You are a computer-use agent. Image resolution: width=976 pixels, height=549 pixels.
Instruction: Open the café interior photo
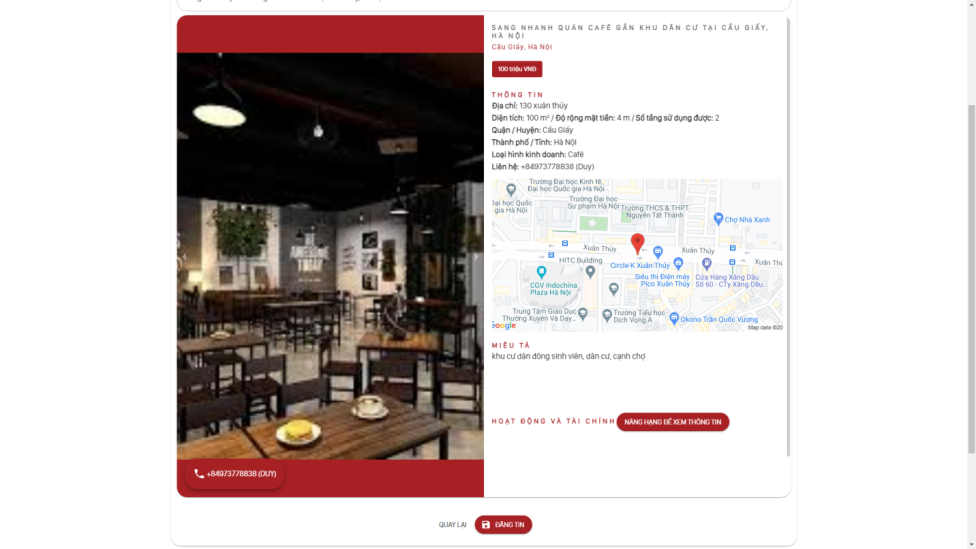tap(330, 256)
